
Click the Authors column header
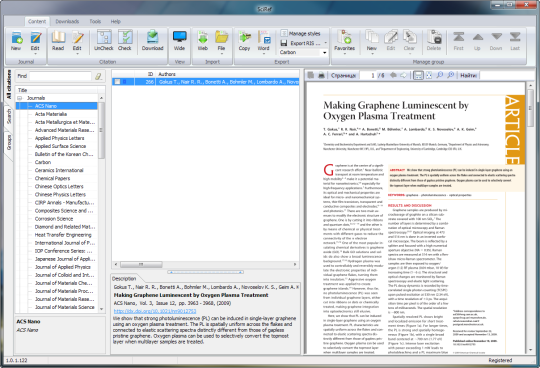[x=227, y=74]
